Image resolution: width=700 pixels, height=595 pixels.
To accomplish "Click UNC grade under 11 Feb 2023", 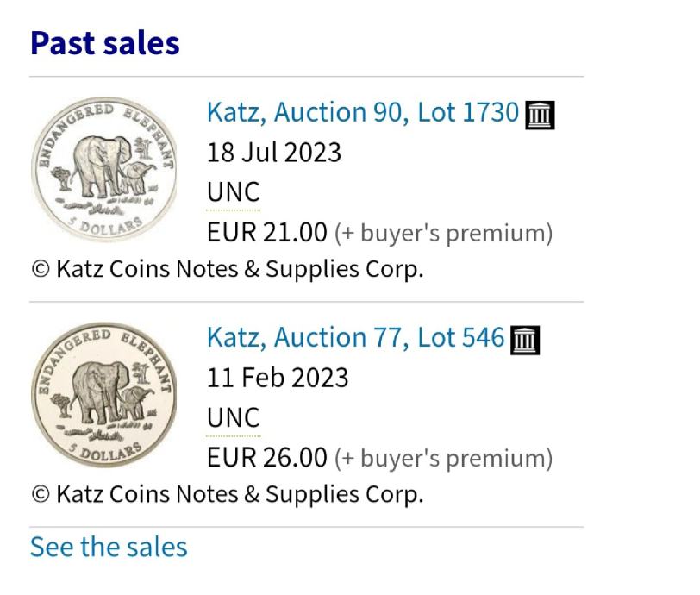I will [233, 418].
